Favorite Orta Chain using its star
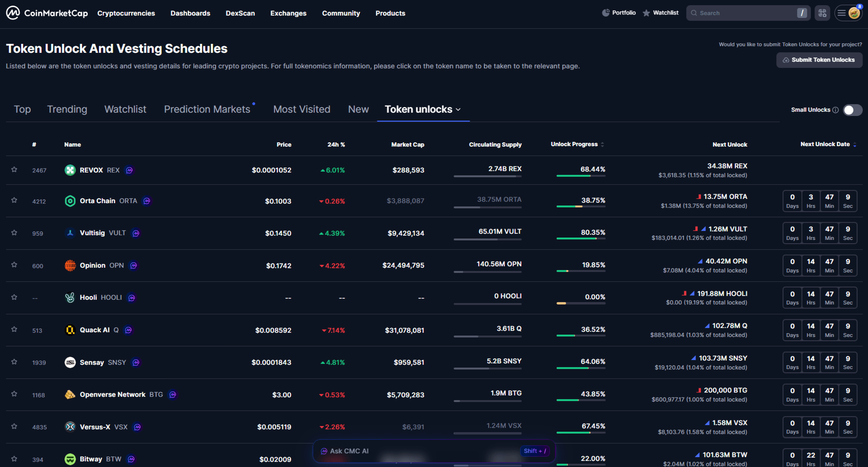 pos(14,201)
